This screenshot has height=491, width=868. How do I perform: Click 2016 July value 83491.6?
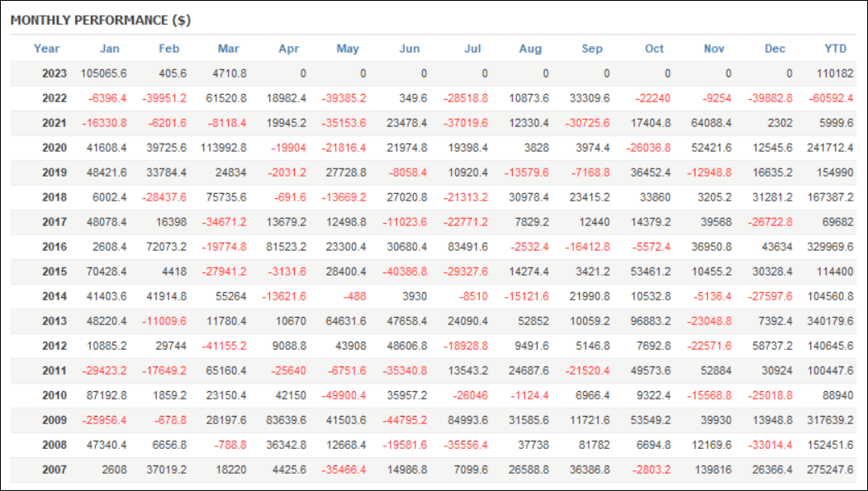(467, 247)
